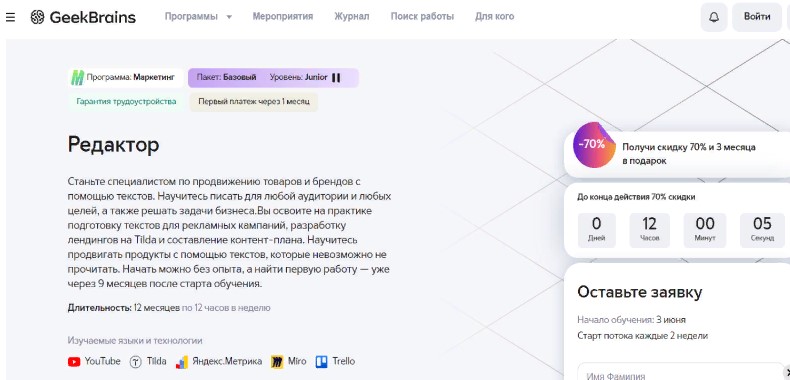Screen dimensions: 790x380
Task: Click the Первый платеж через 1 месяц tag
Action: 253,102
